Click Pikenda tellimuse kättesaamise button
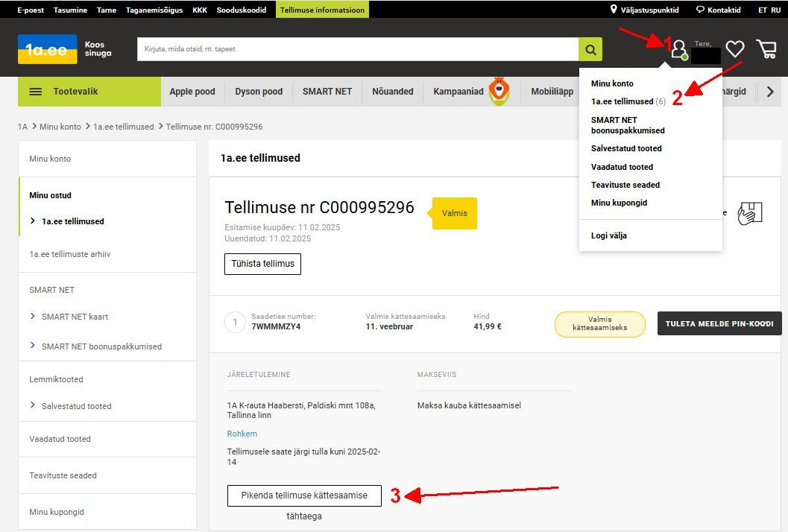This screenshot has height=532, width=788. click(305, 495)
